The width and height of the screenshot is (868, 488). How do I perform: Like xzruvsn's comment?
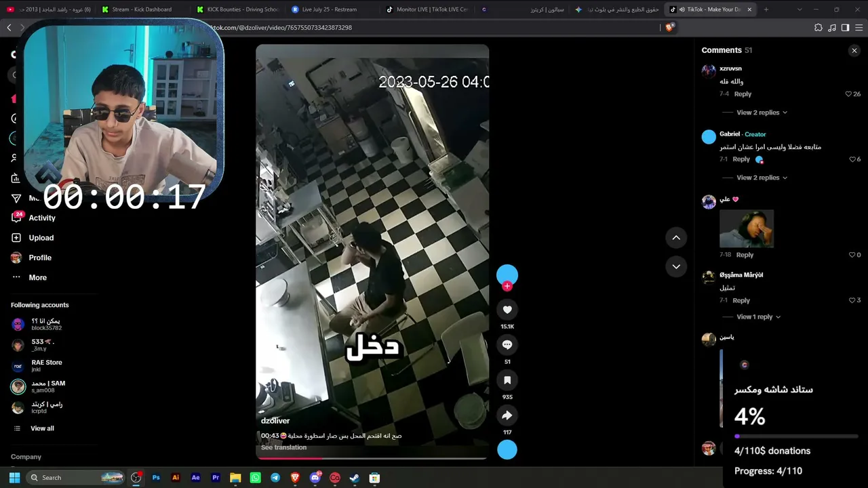click(848, 94)
